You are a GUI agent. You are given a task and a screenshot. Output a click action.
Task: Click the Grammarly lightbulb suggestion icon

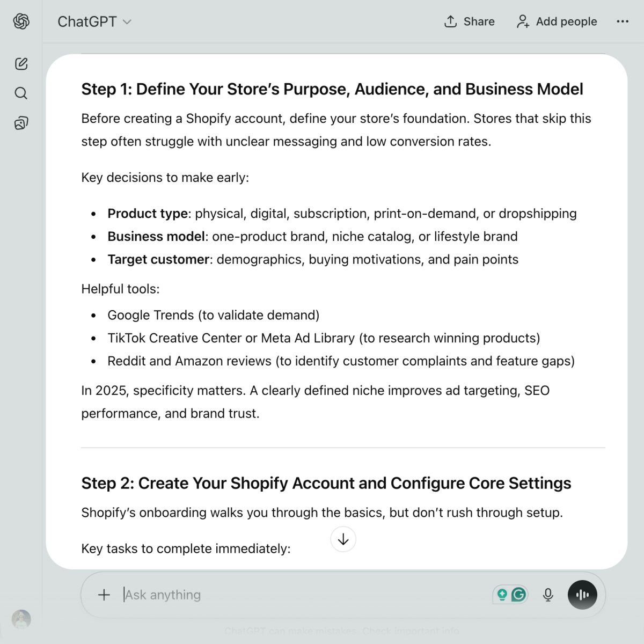(502, 595)
